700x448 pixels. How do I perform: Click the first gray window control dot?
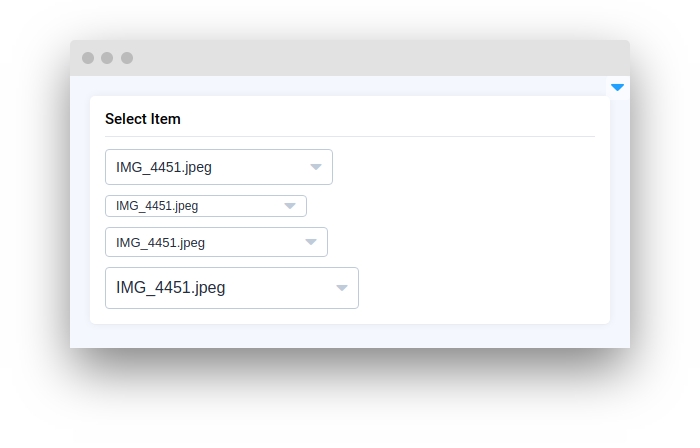click(88, 58)
